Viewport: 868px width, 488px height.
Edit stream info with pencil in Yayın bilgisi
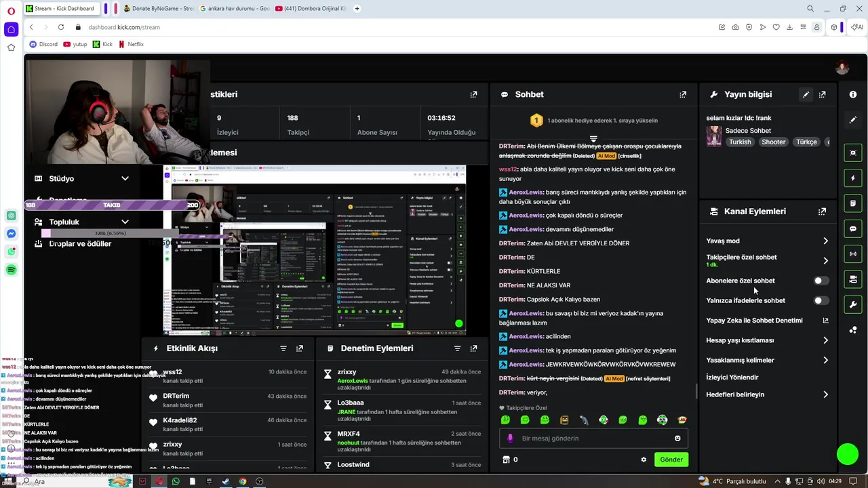pos(806,95)
